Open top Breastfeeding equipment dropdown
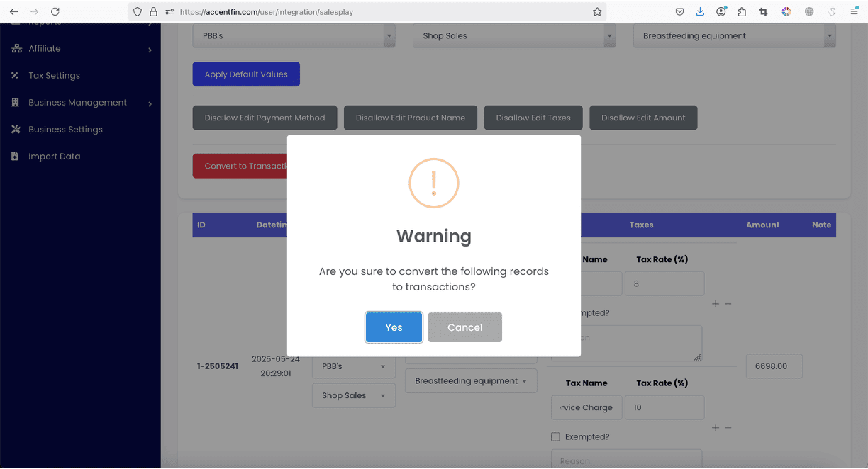This screenshot has height=469, width=868. coord(734,36)
